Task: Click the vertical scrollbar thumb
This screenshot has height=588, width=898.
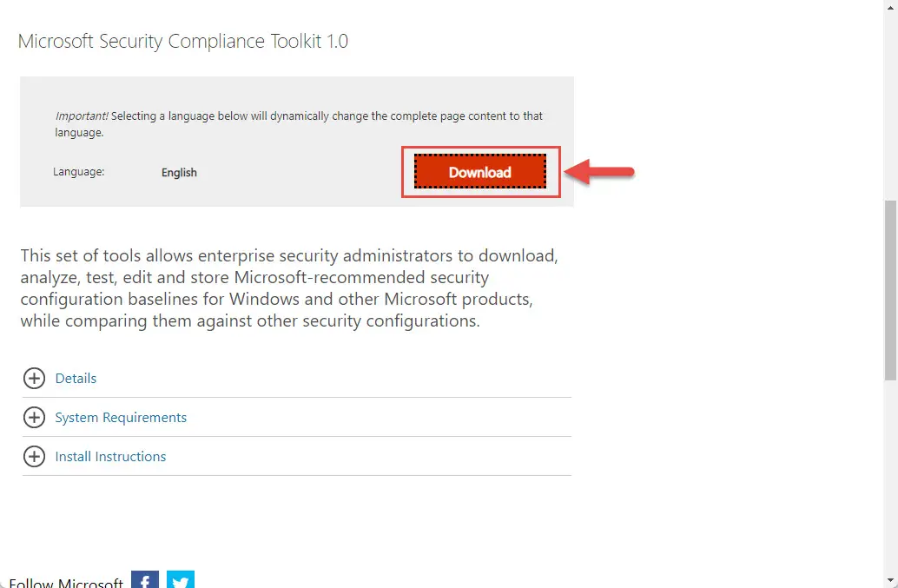Action: click(x=890, y=290)
